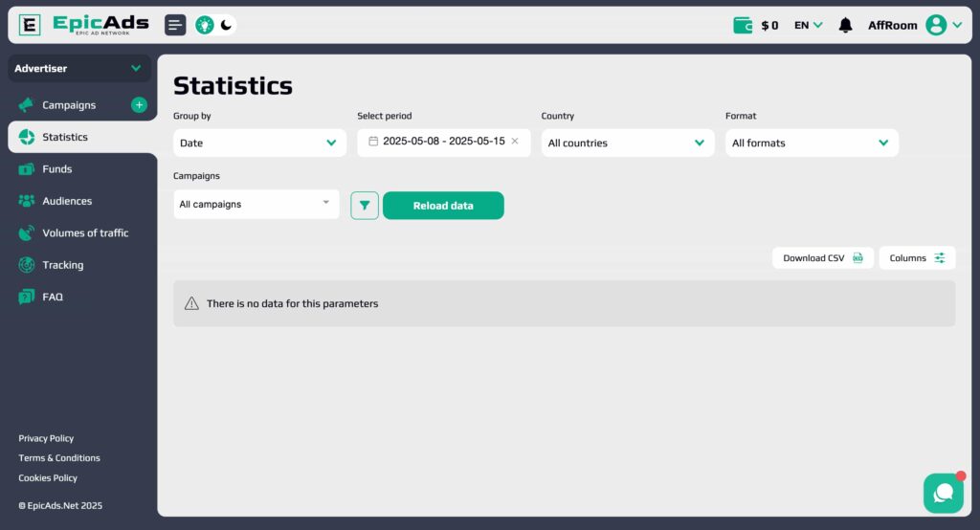Click the Statistics page heading
This screenshot has width=980, height=530.
click(233, 86)
